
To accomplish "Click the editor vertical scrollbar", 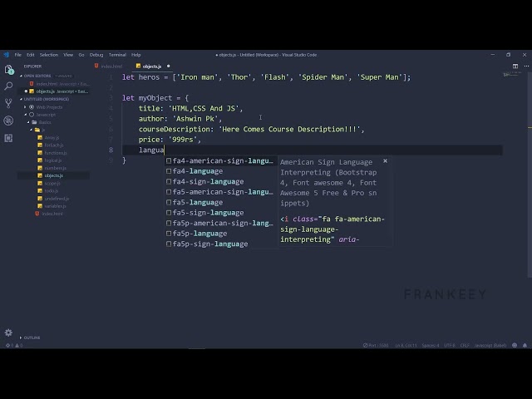I will (x=530, y=170).
